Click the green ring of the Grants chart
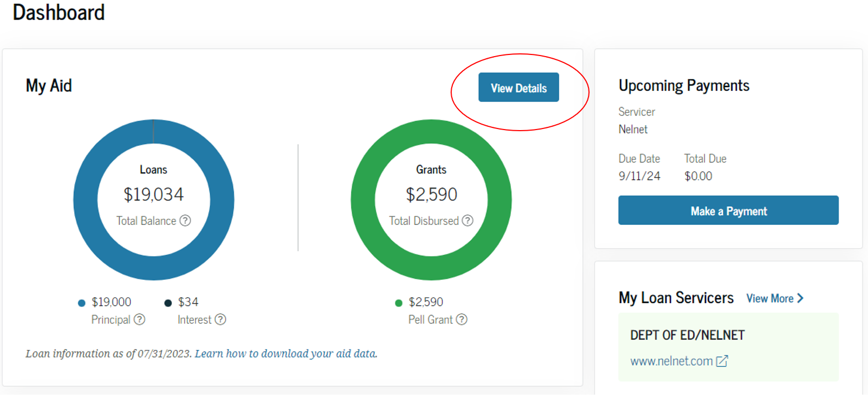 (x=363, y=200)
